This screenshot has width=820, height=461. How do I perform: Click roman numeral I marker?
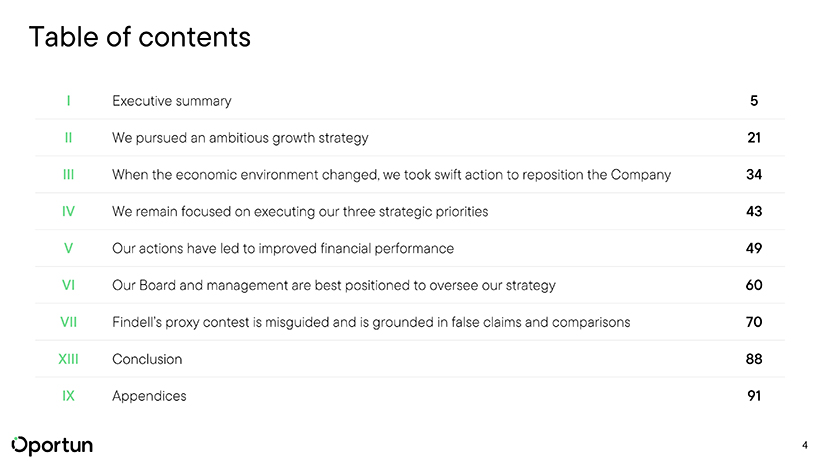tap(68, 101)
